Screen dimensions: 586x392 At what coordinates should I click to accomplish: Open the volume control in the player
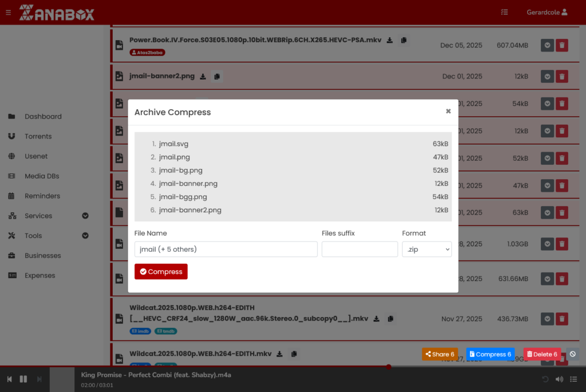tap(559, 379)
